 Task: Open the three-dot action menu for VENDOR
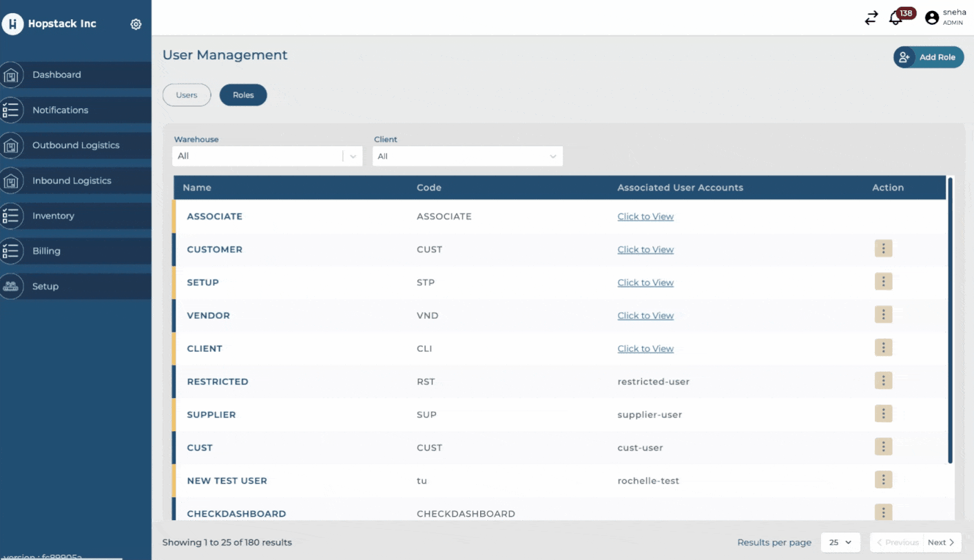pyautogui.click(x=883, y=315)
